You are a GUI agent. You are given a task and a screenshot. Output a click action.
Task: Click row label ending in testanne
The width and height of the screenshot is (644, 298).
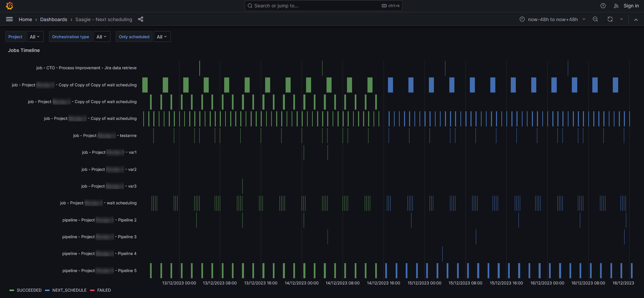[105, 136]
